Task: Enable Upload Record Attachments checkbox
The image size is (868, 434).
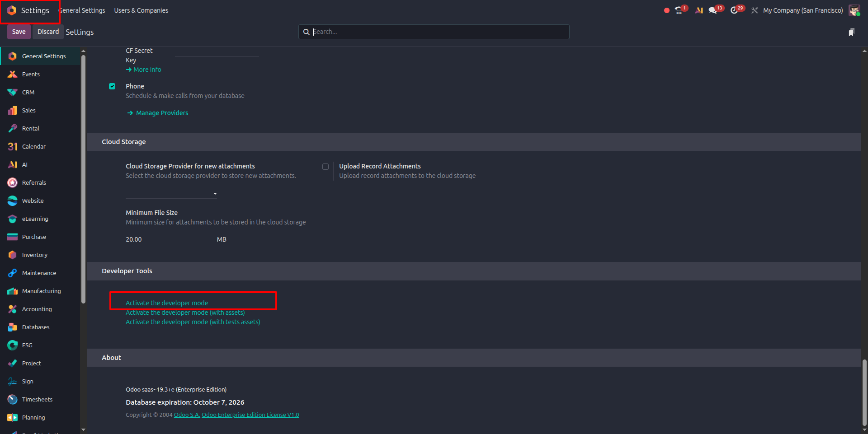Action: pyautogui.click(x=325, y=167)
